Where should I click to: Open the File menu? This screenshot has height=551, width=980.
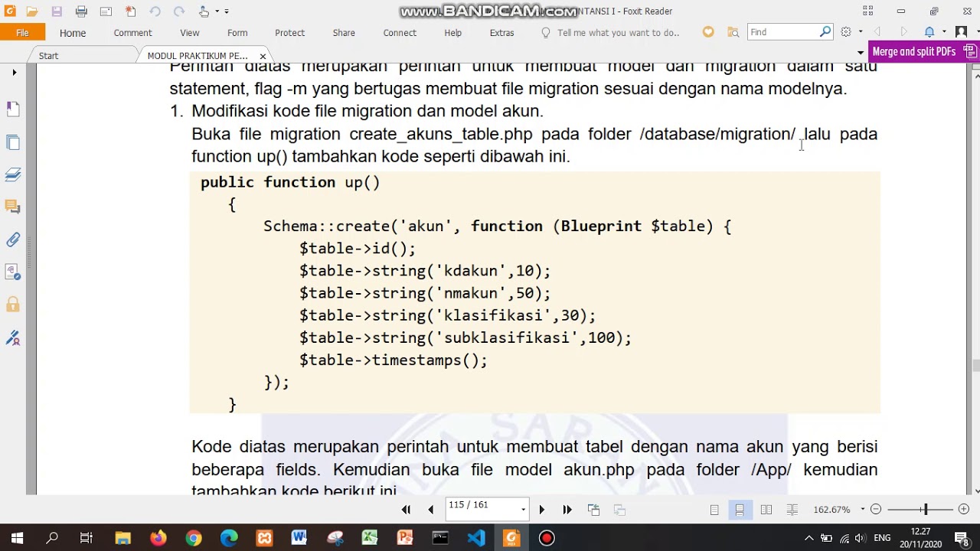point(22,32)
